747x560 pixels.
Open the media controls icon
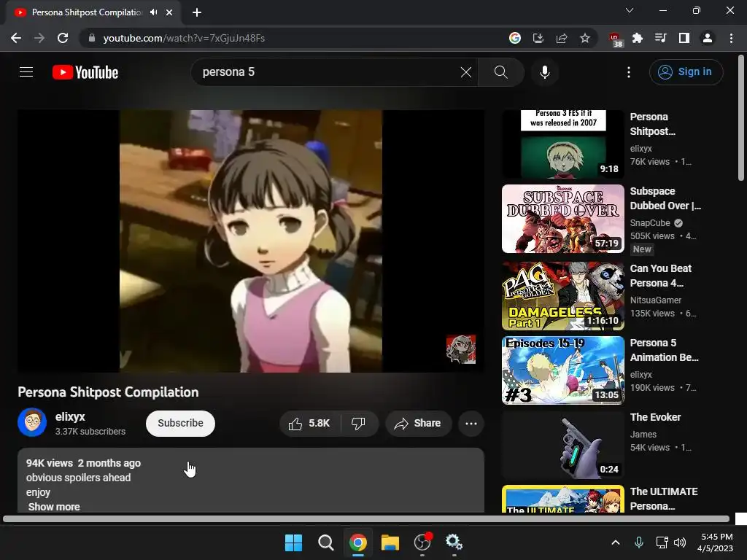coord(661,38)
